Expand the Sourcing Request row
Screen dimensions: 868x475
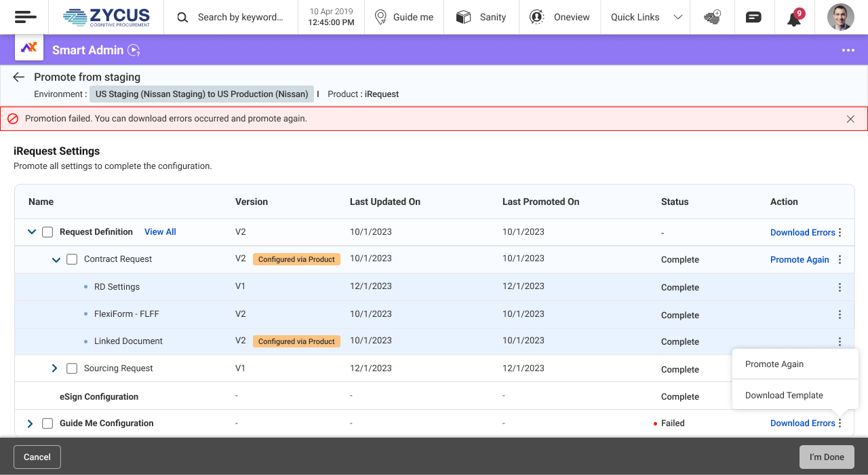pos(55,368)
